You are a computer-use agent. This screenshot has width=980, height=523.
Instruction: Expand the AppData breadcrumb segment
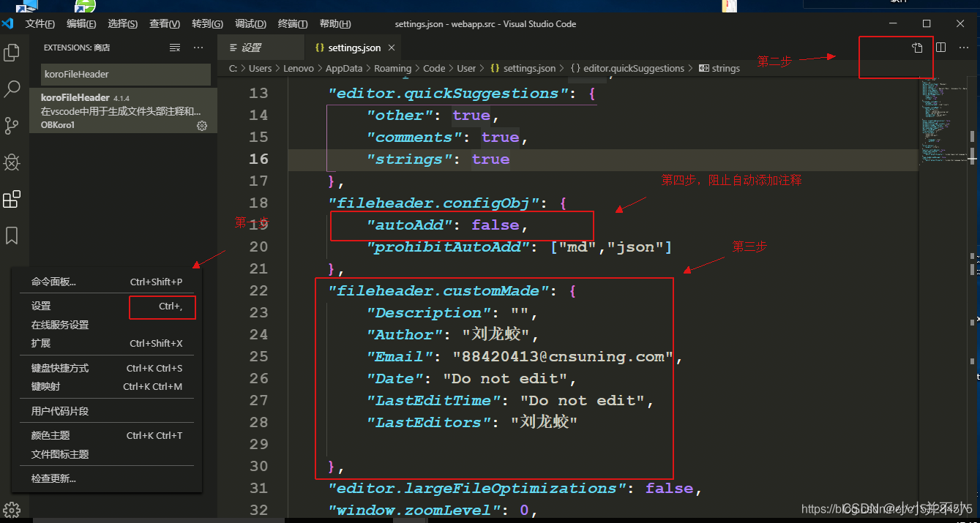pyautogui.click(x=344, y=68)
